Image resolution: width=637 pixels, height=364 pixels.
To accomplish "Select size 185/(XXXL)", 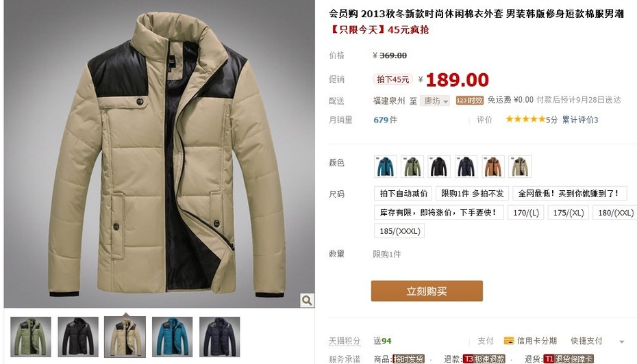I will pyautogui.click(x=399, y=231).
